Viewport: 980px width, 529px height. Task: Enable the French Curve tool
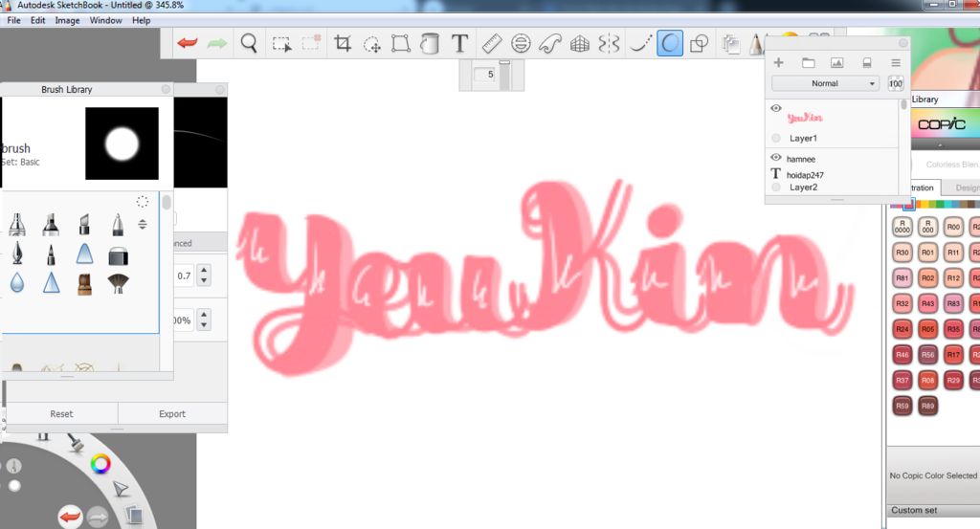click(550, 44)
